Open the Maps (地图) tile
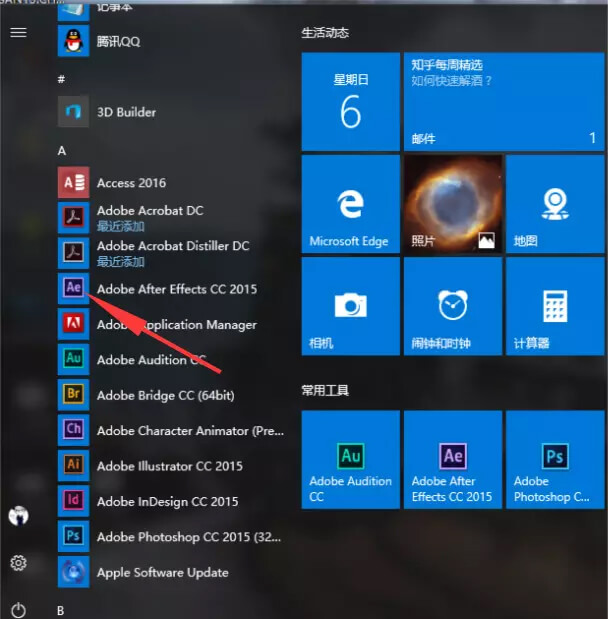Image resolution: width=608 pixels, height=619 pixels. [555, 204]
